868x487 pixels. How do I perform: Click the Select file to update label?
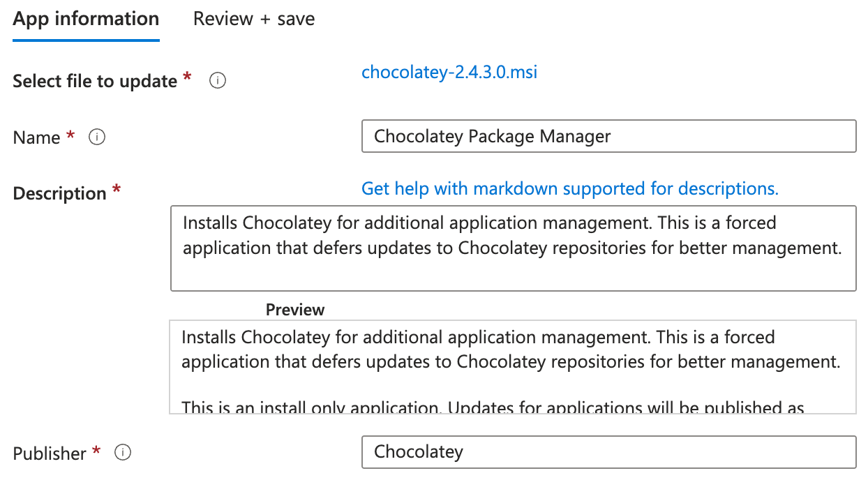pos(95,81)
